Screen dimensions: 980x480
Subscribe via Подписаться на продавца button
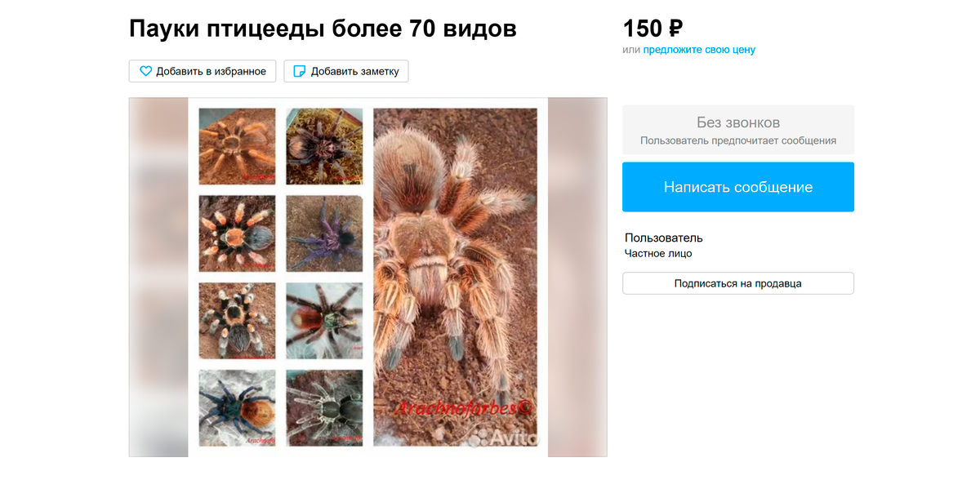738,283
